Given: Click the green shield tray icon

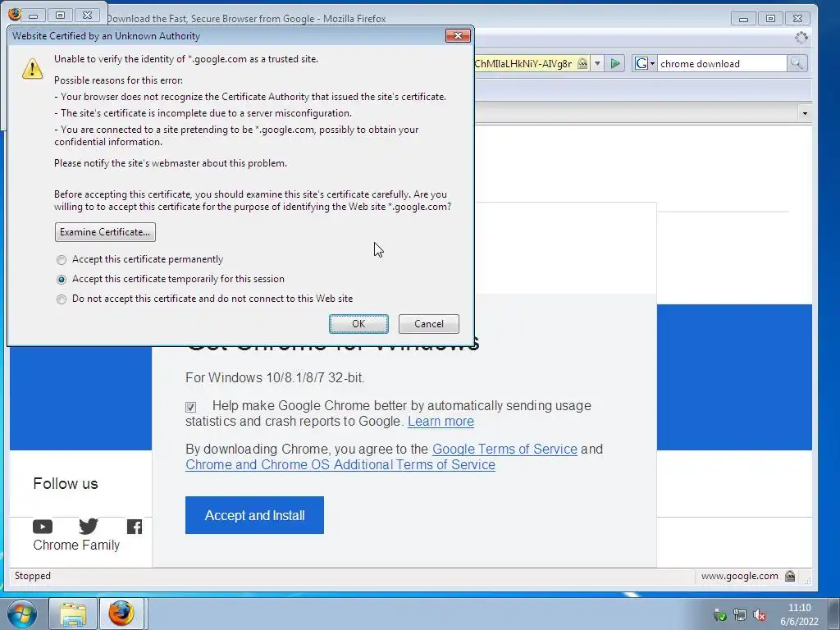Looking at the screenshot, I should pos(720,615).
